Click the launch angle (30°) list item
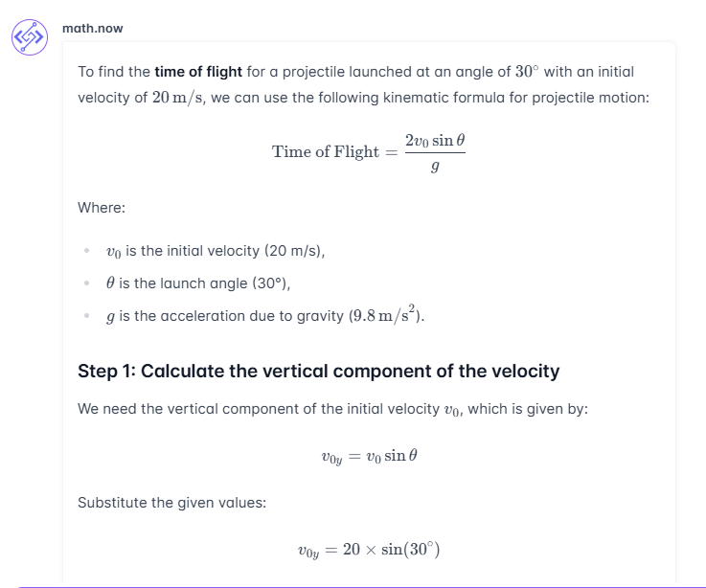Screen dimensions: 706x588 [x=198, y=283]
